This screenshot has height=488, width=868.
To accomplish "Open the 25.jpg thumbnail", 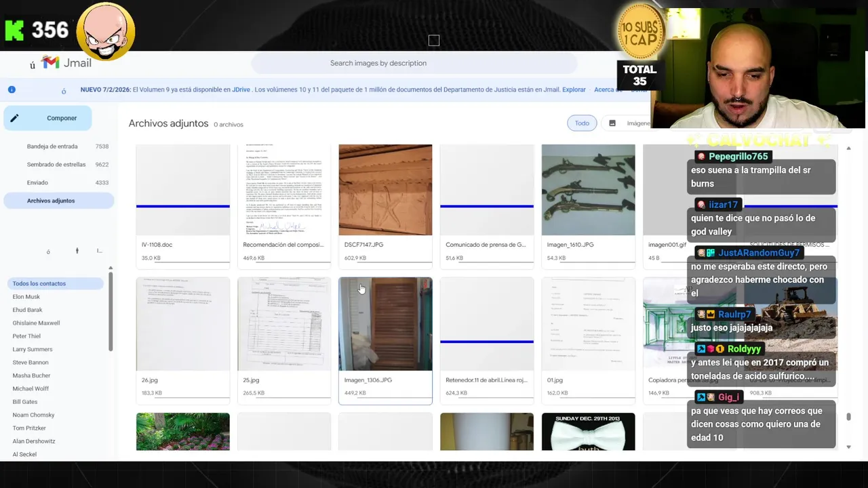I will [284, 324].
